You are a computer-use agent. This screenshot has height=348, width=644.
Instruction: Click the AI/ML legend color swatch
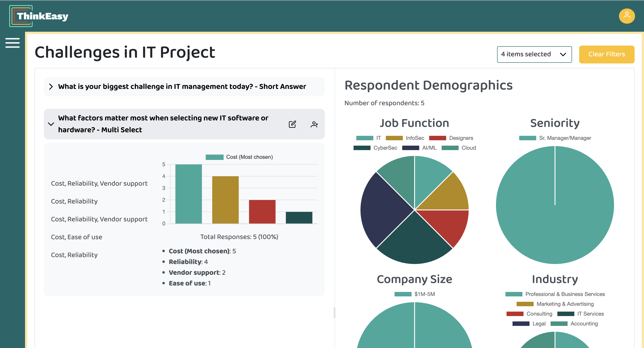pos(410,148)
